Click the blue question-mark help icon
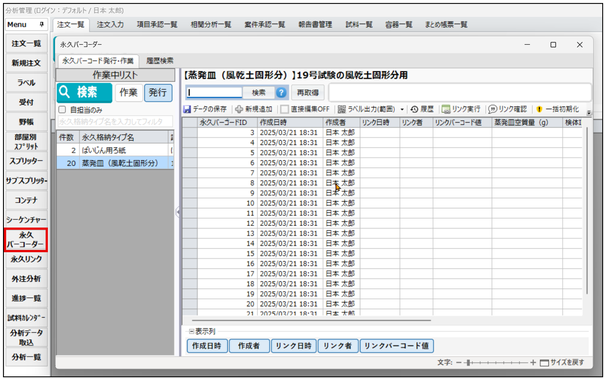 click(x=282, y=93)
